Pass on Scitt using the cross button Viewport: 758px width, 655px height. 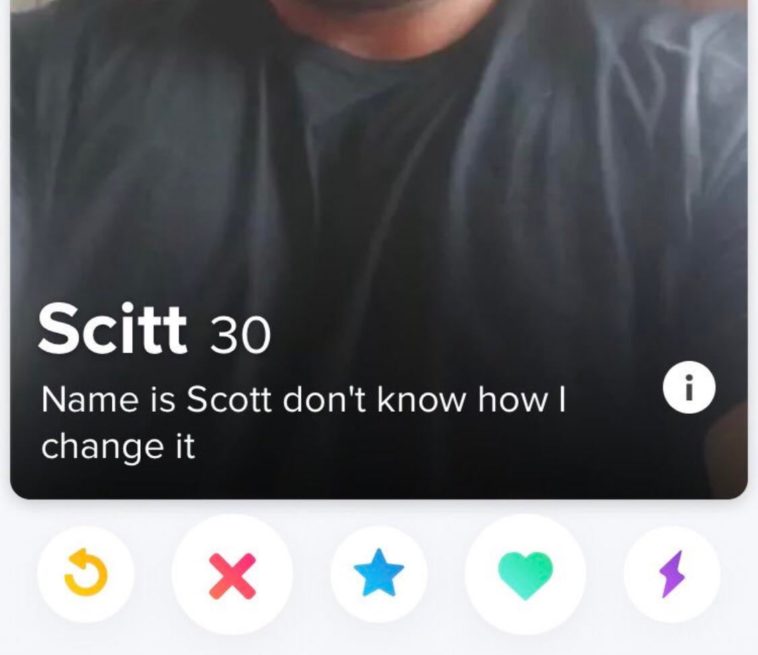pos(233,574)
